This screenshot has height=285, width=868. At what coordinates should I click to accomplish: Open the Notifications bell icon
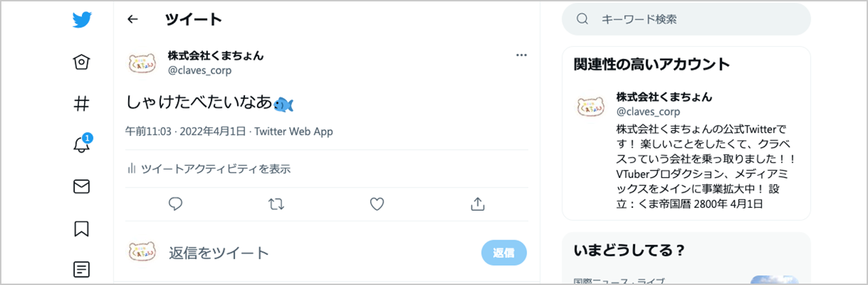click(x=82, y=145)
